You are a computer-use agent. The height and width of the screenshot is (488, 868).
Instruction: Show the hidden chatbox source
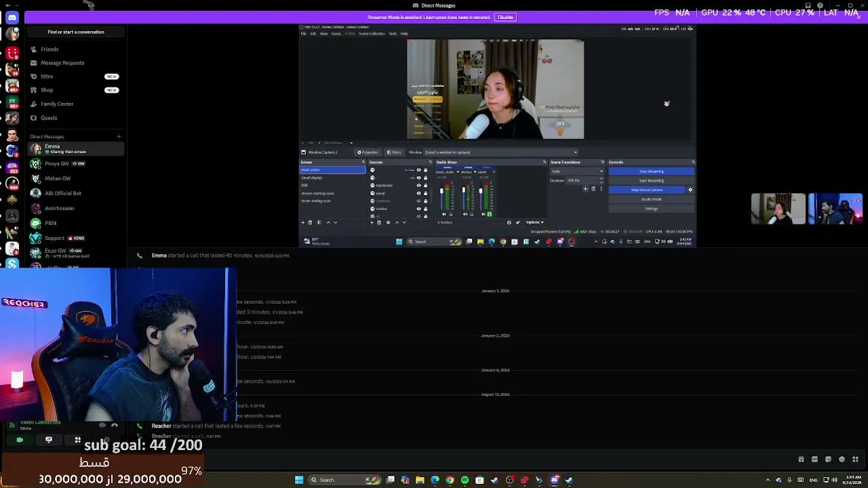(418, 201)
